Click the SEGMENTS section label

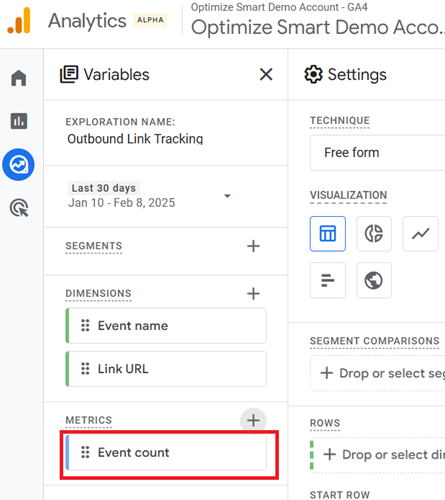(94, 246)
